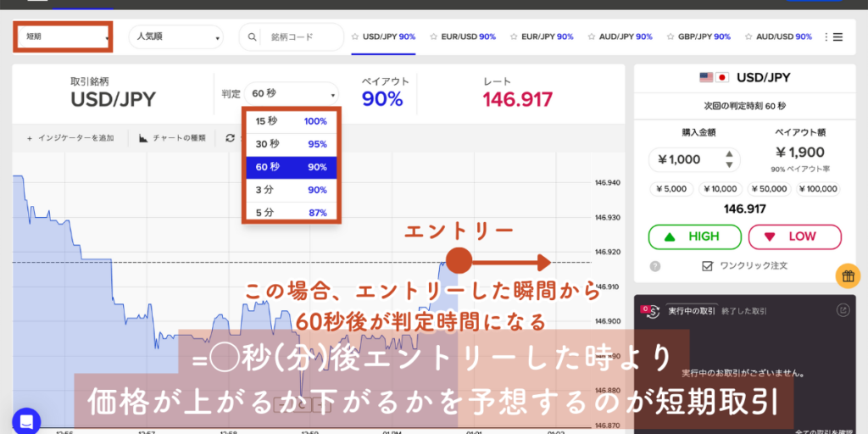Click the green HIGH button
The image size is (868, 434).
pyautogui.click(x=695, y=237)
